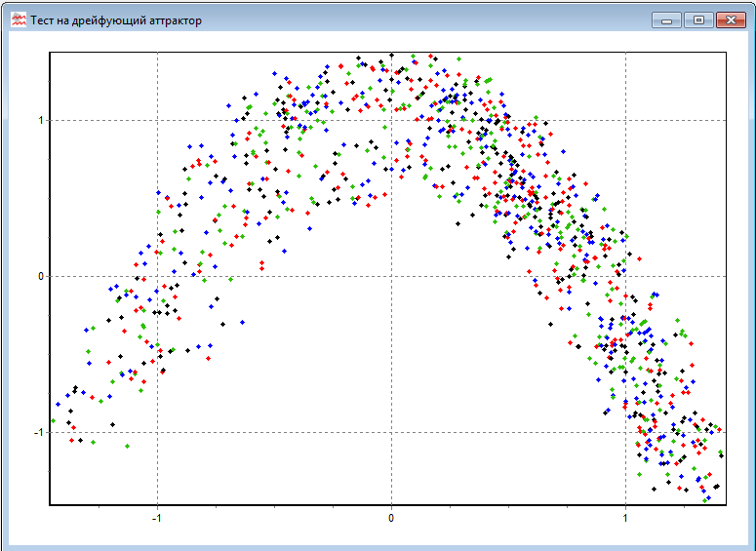756x551 pixels.
Task: Click the x-axis tick label '-1'
Action: click(x=157, y=518)
